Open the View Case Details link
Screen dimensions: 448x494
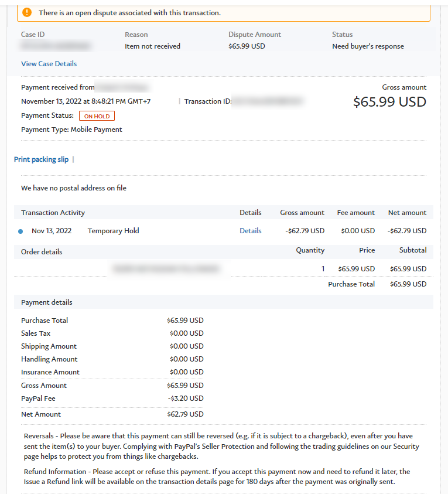click(x=49, y=64)
